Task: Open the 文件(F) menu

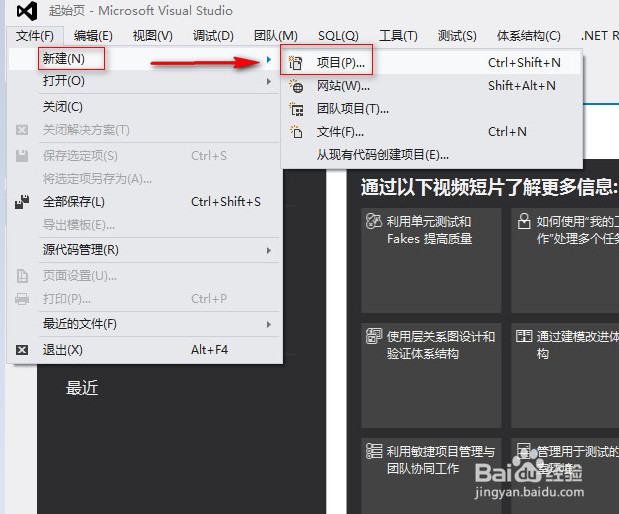Action: point(35,36)
